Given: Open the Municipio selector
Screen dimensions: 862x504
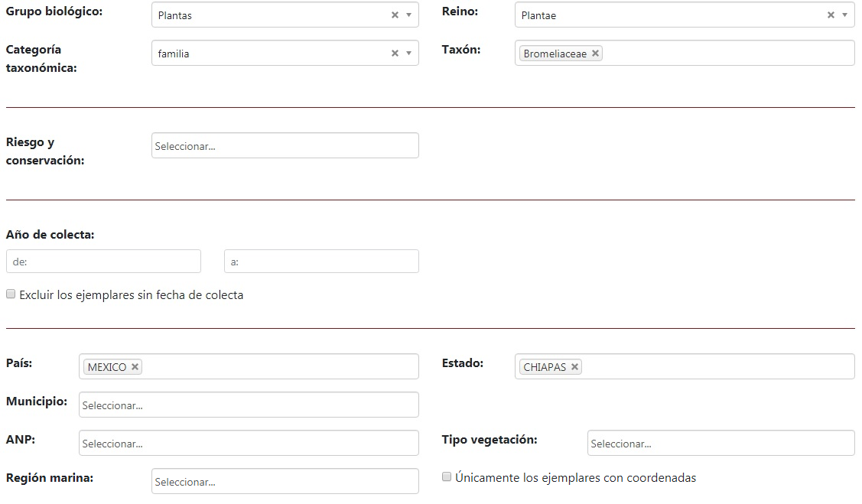Looking at the screenshot, I should 249,405.
